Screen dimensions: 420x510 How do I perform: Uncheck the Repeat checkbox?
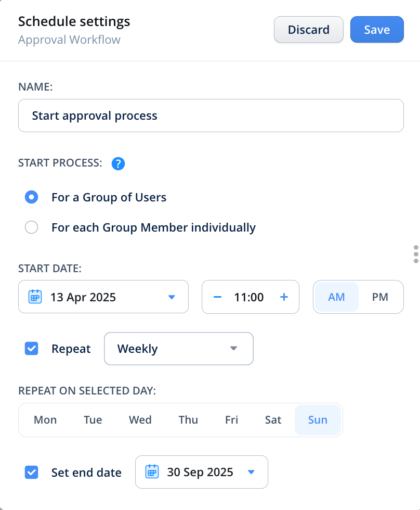click(x=32, y=349)
